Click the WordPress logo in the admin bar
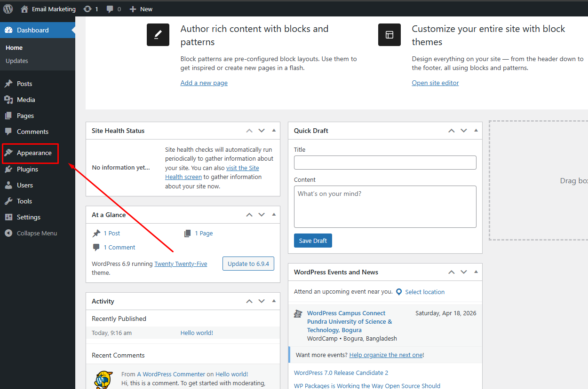Screen dimensions: 588x389 [x=8, y=8]
